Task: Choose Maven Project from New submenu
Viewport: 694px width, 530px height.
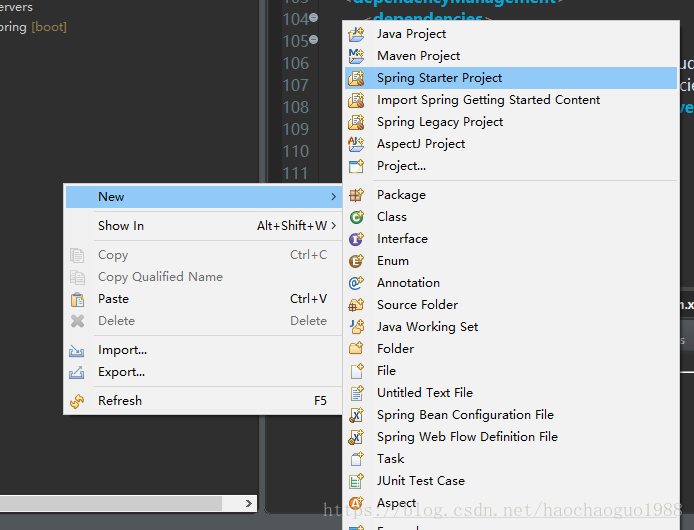Action: (511, 56)
